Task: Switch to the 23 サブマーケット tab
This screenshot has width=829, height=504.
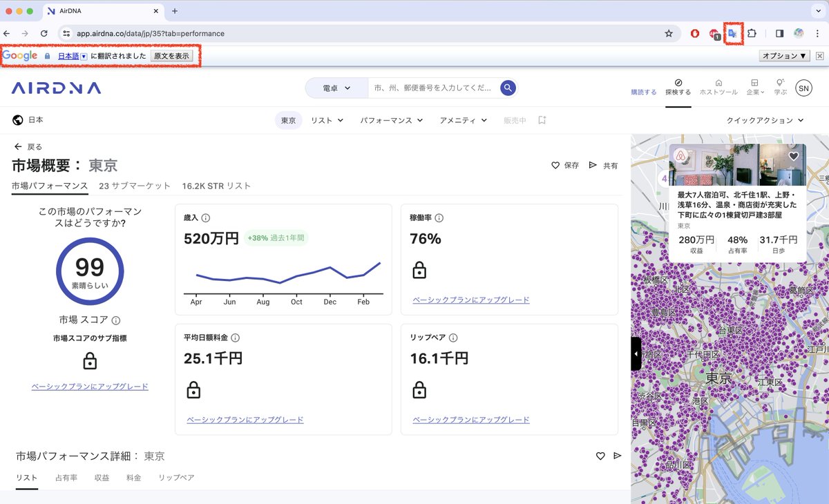Action: 135,186
